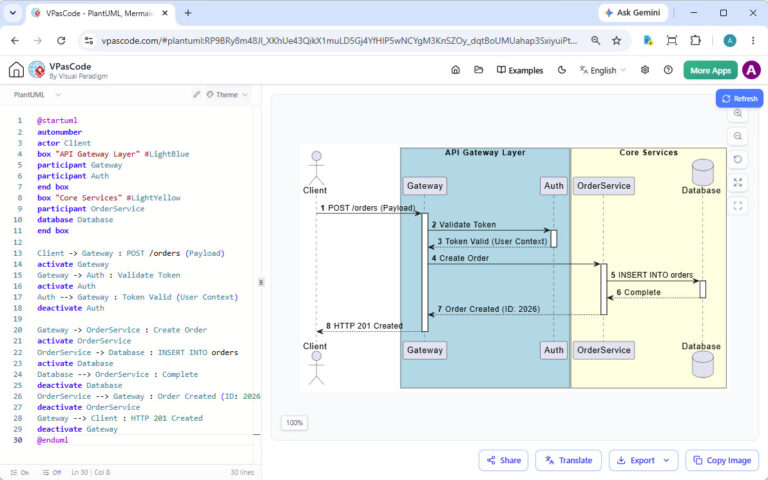Screen dimensions: 768x480
Task: Click the Translate button
Action: pos(568,460)
